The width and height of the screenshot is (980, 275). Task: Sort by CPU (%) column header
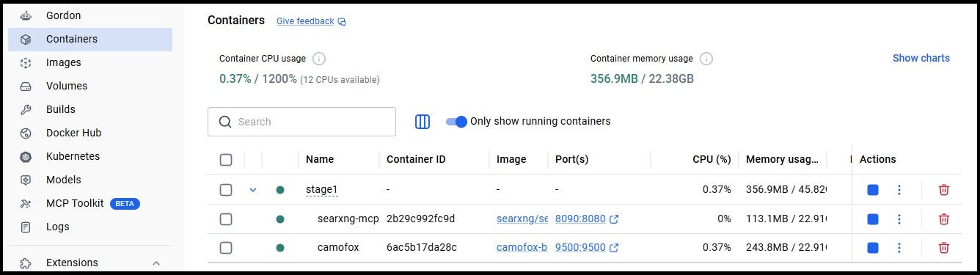[x=712, y=159]
